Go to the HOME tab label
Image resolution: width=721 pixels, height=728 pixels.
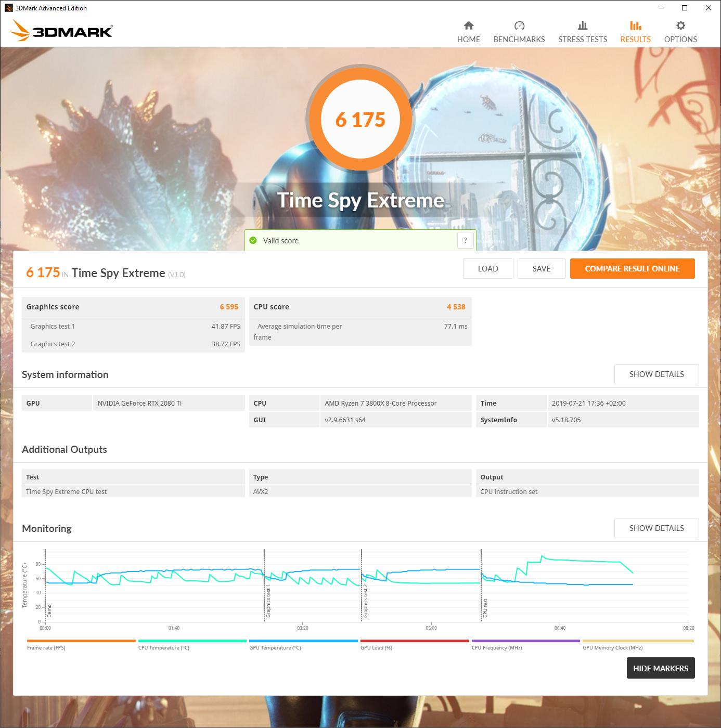[x=469, y=40]
